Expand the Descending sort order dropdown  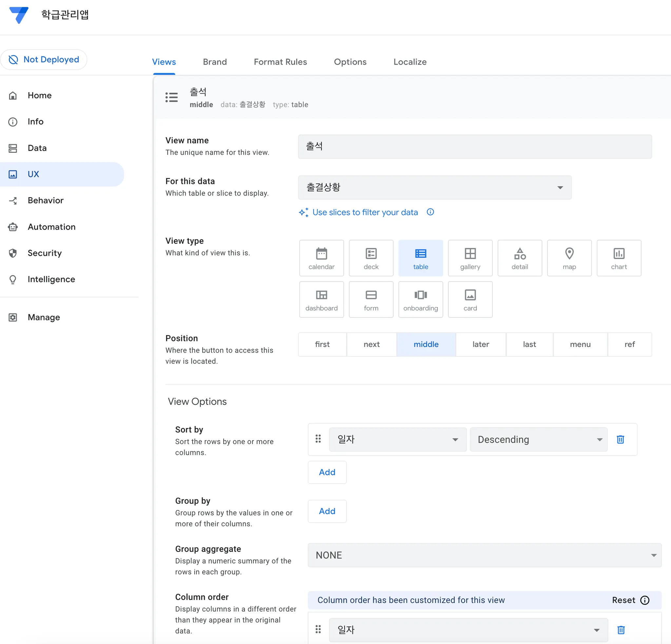[x=538, y=439]
